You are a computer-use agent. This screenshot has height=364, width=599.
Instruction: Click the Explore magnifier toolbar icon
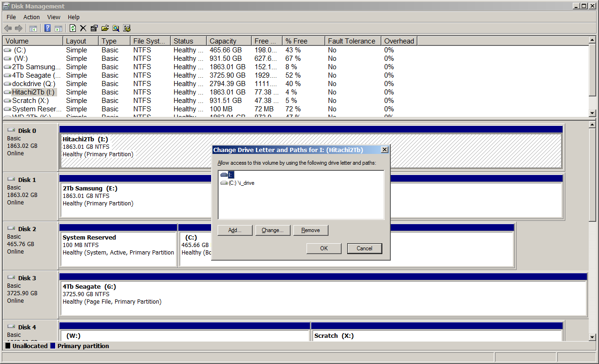click(x=116, y=28)
